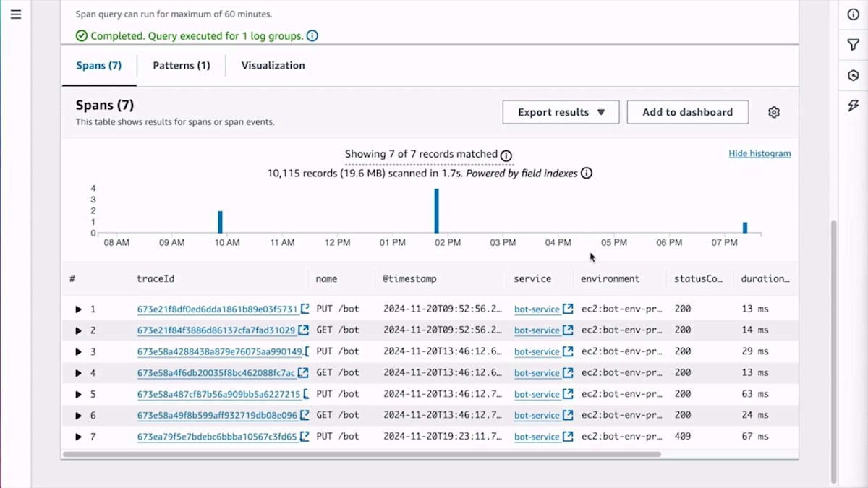Screen dimensions: 868x488
Task: Expand span row 1
Action: pyautogui.click(x=78, y=309)
